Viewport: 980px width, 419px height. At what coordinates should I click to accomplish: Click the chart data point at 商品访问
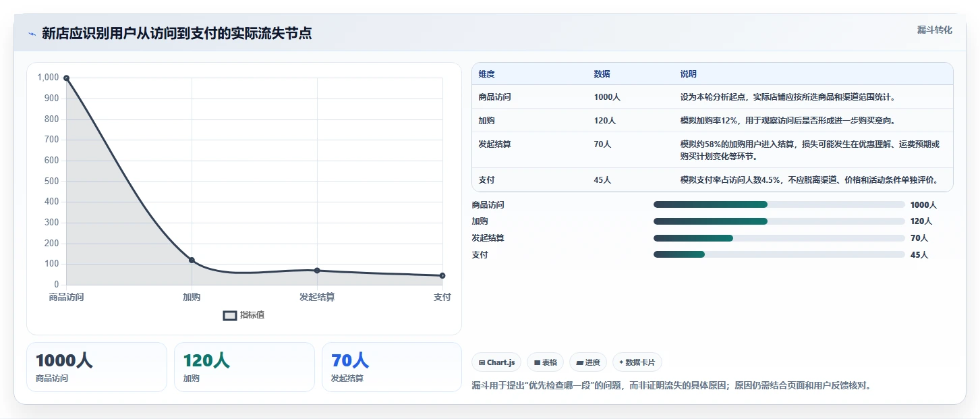(66, 78)
